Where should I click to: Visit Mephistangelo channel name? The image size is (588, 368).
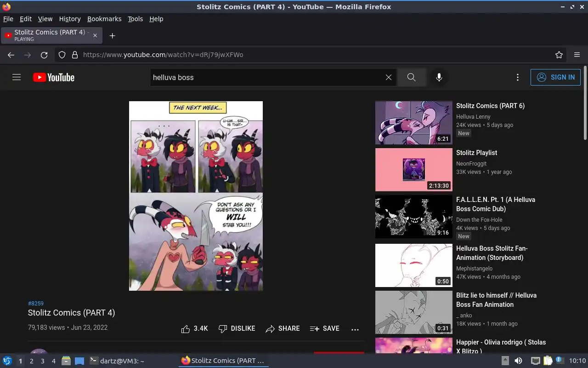[474, 269]
